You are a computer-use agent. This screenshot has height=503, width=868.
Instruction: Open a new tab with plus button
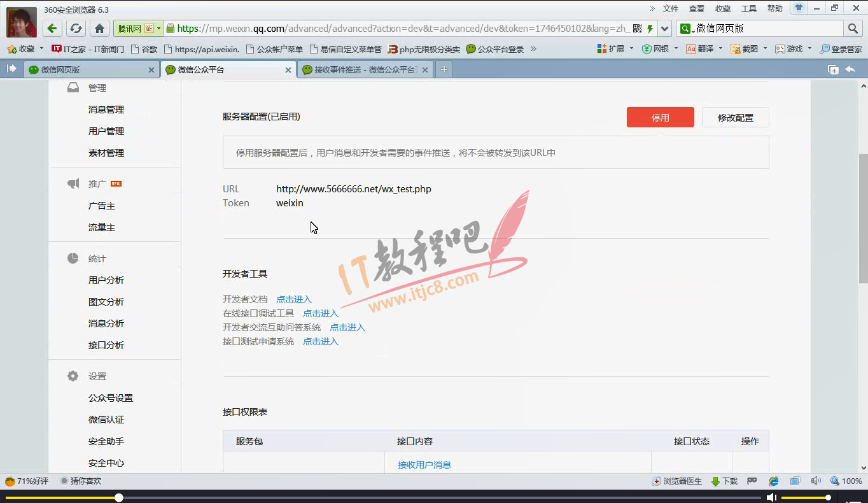click(444, 69)
